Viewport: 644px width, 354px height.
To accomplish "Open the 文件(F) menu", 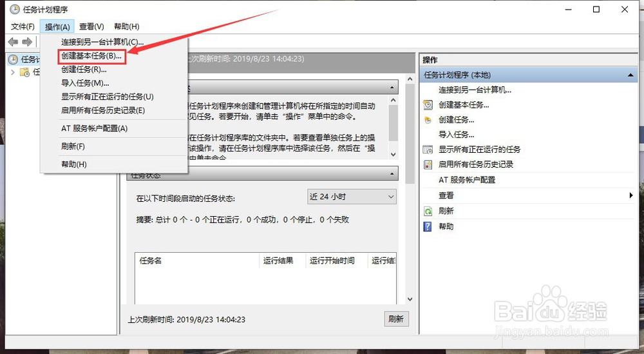I will click(x=23, y=26).
